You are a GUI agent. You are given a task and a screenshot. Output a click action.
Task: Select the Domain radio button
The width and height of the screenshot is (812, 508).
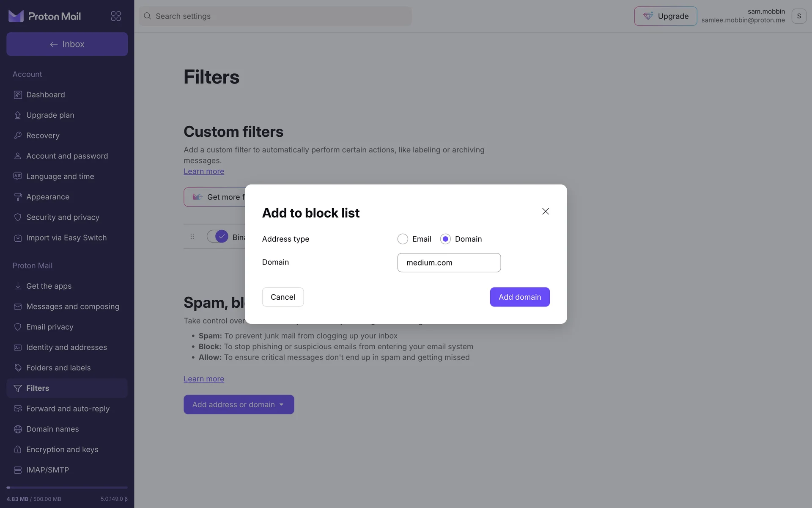[445, 239]
